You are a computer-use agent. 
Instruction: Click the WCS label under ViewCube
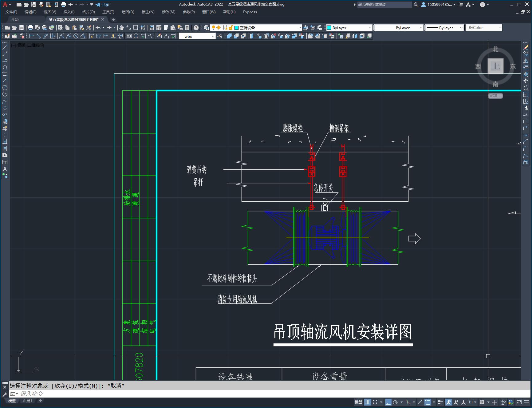(x=495, y=96)
